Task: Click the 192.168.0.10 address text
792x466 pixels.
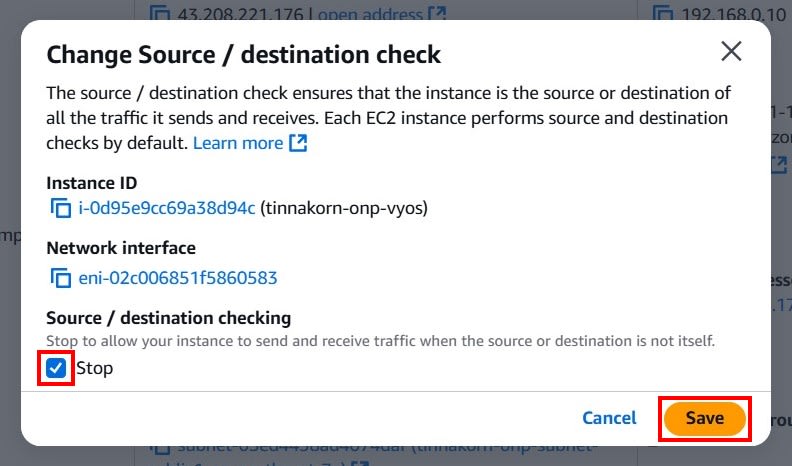Action: (x=733, y=14)
